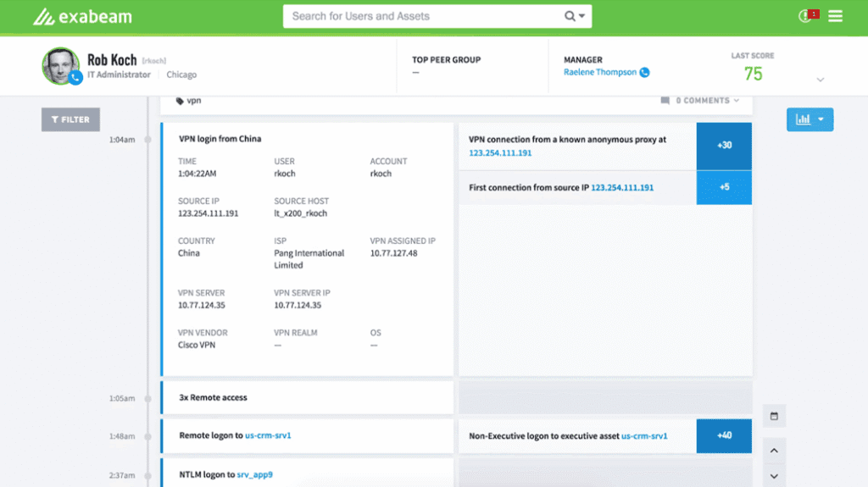Screen dimensions: 868x487
Task: Click the 1:04:22AM time value
Action: [197, 174]
